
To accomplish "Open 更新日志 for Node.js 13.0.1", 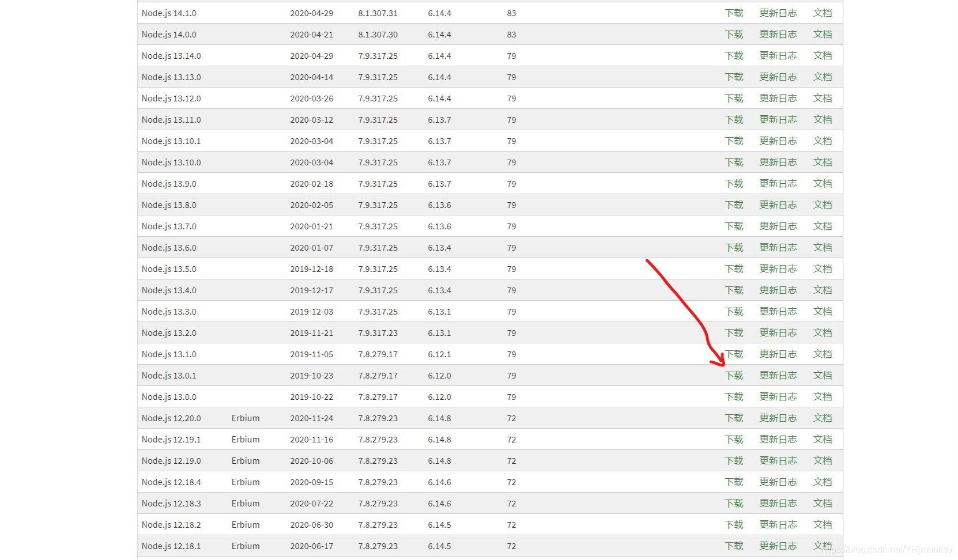I will (778, 376).
